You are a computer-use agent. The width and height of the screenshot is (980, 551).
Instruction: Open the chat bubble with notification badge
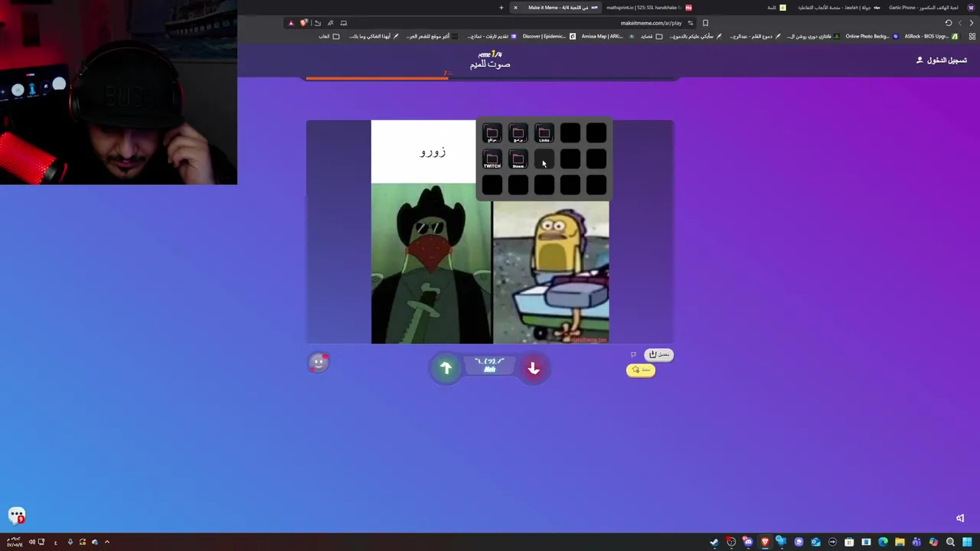tap(17, 516)
